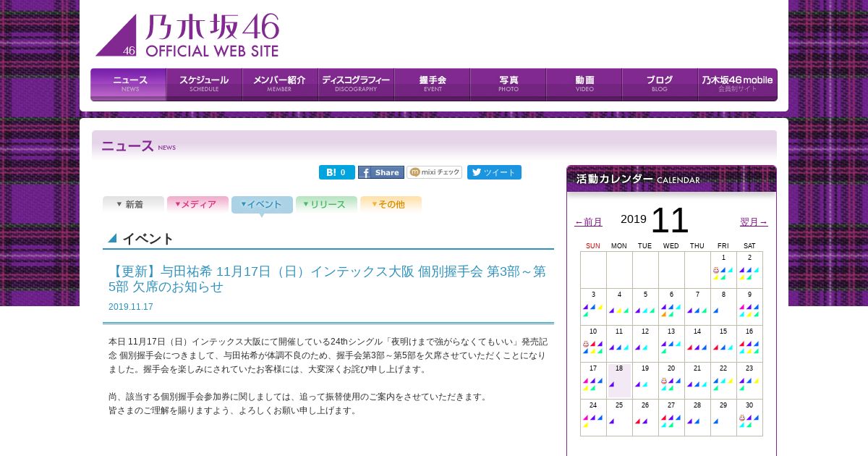Click event icons under November 23
Image resolution: width=868 pixels, height=456 pixels.
(x=749, y=384)
